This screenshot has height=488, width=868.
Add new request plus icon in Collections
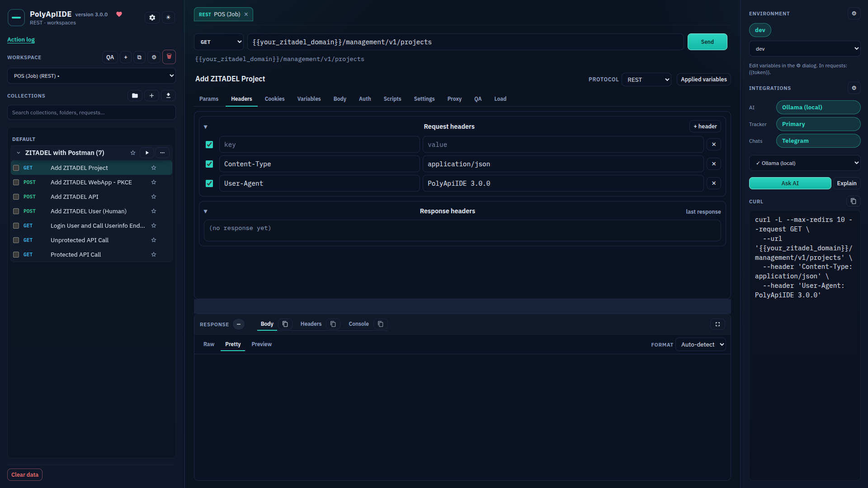point(151,96)
